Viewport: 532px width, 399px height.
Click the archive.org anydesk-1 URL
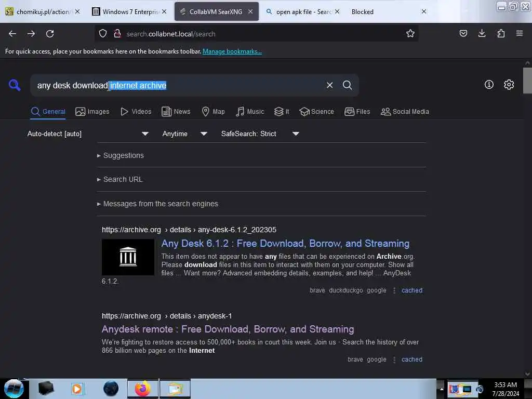coord(167,316)
